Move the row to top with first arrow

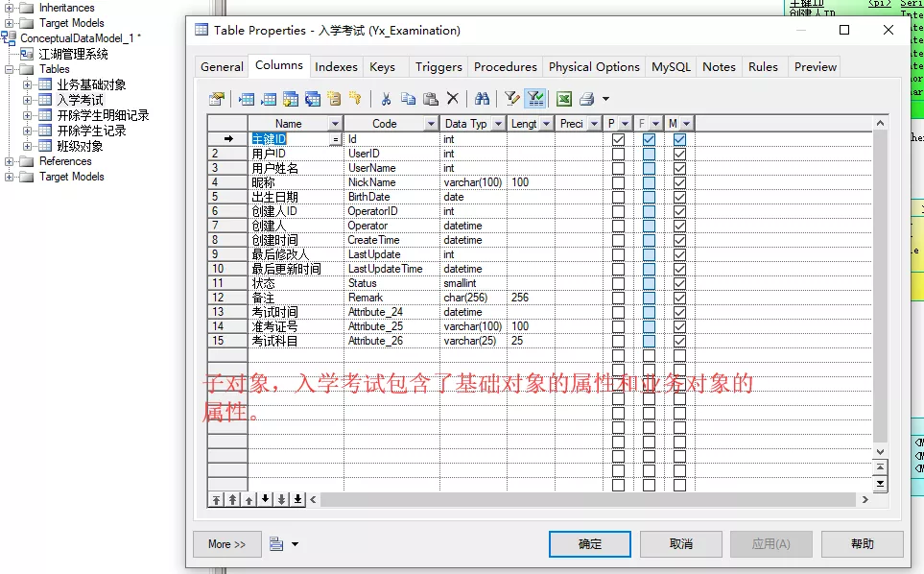coord(216,500)
